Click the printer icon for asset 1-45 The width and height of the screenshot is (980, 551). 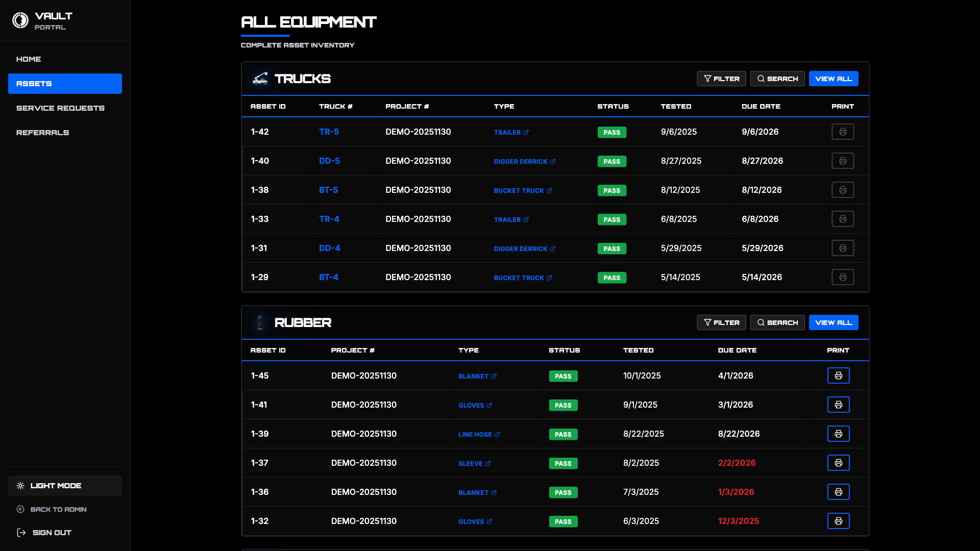pyautogui.click(x=839, y=375)
